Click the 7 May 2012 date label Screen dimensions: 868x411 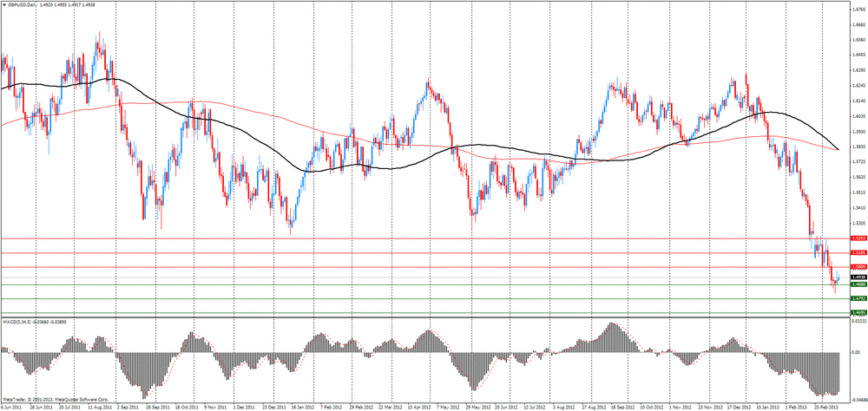(x=450, y=407)
